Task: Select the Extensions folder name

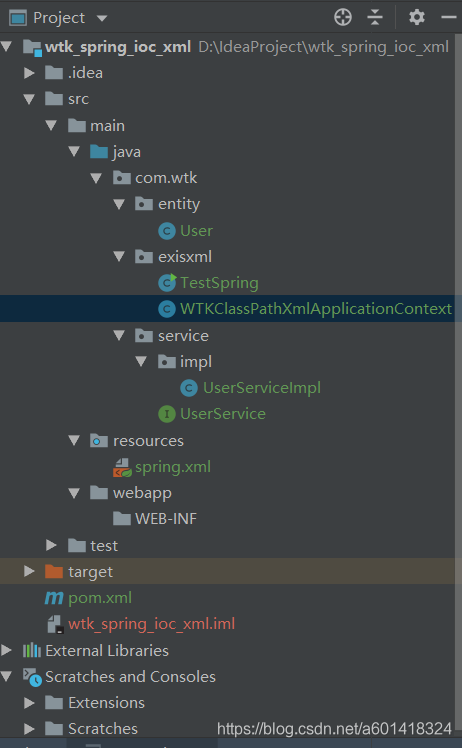Action: coord(106,703)
